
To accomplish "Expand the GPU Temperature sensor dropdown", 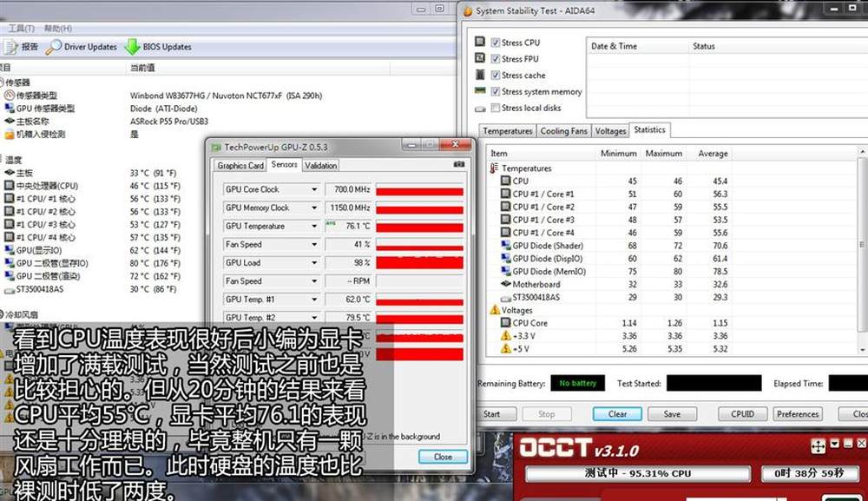I will [x=314, y=226].
